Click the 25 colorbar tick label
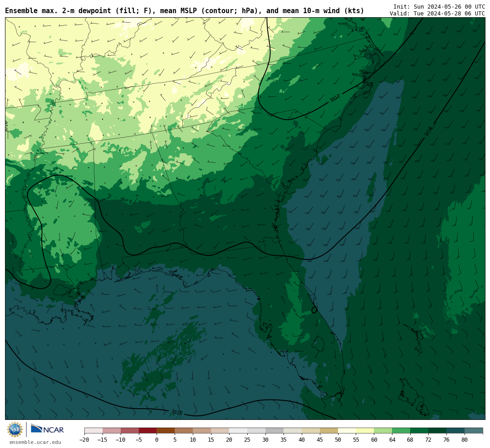490x448 pixels. (248, 440)
